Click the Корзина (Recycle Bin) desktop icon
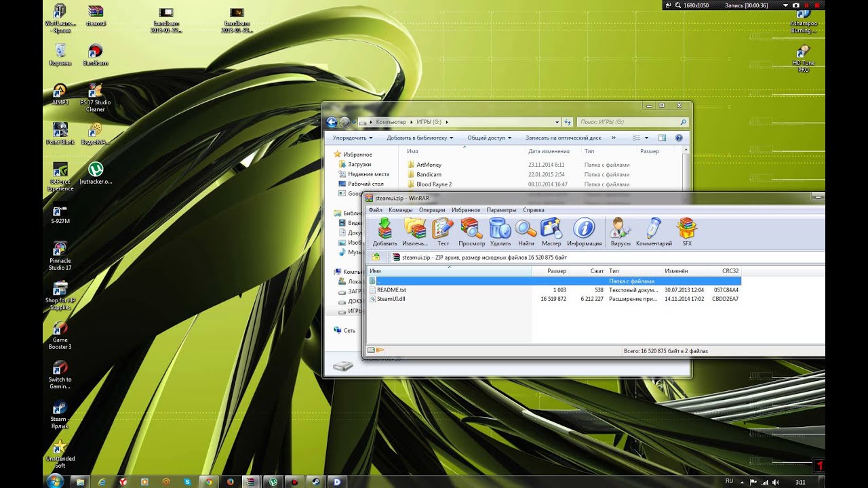This screenshot has width=868, height=488. pyautogui.click(x=60, y=54)
